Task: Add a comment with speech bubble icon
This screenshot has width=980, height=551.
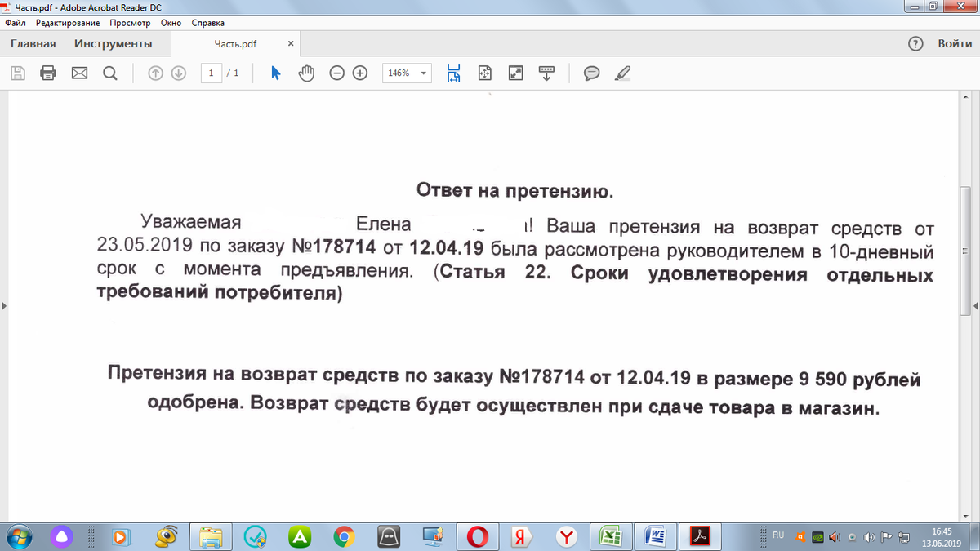Action: click(592, 73)
